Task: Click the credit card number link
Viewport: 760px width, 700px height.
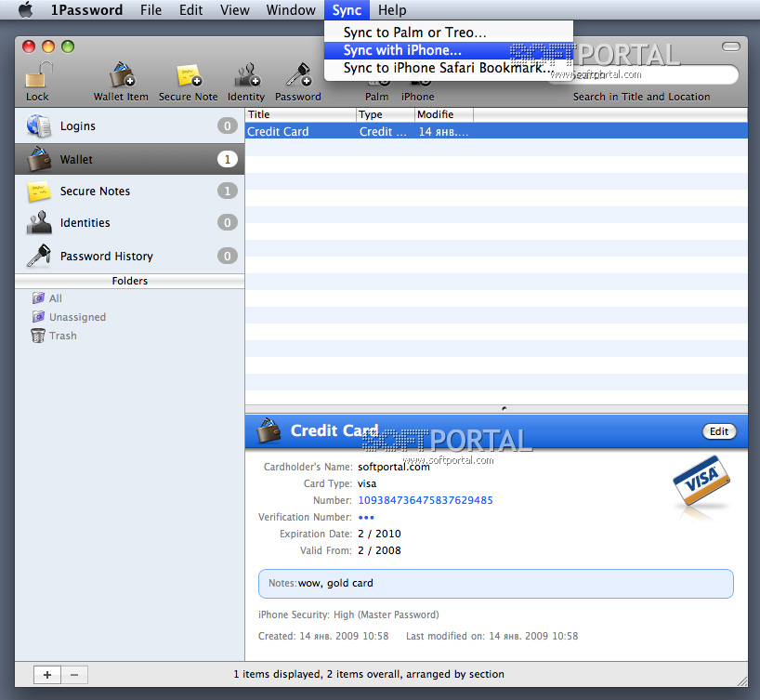Action: click(426, 500)
